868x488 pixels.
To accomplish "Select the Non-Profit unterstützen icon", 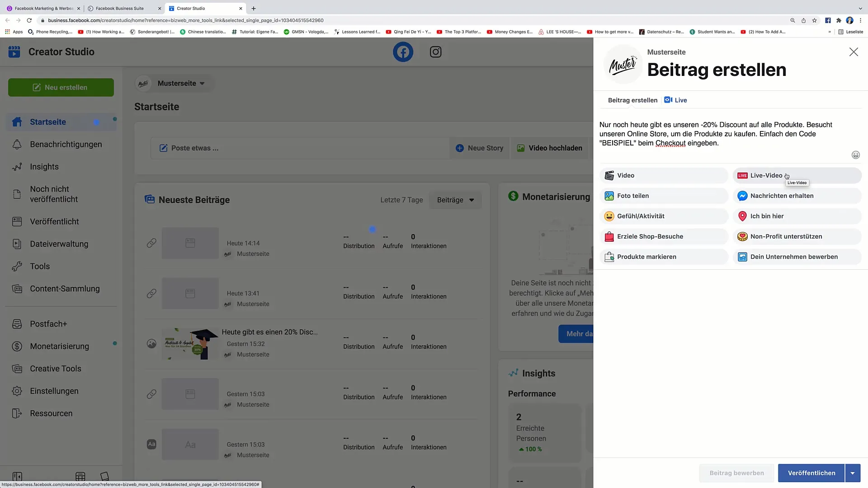I will point(742,236).
